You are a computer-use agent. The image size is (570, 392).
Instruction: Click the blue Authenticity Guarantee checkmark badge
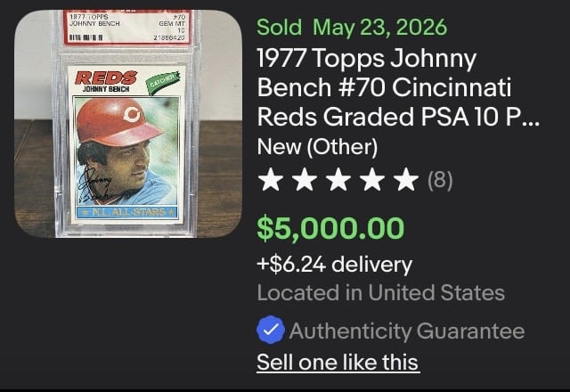tap(271, 330)
